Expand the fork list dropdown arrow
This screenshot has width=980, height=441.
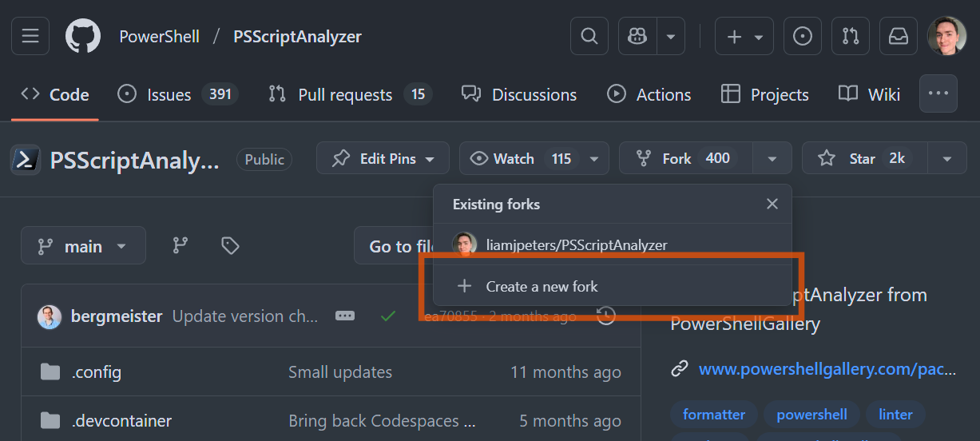[772, 159]
